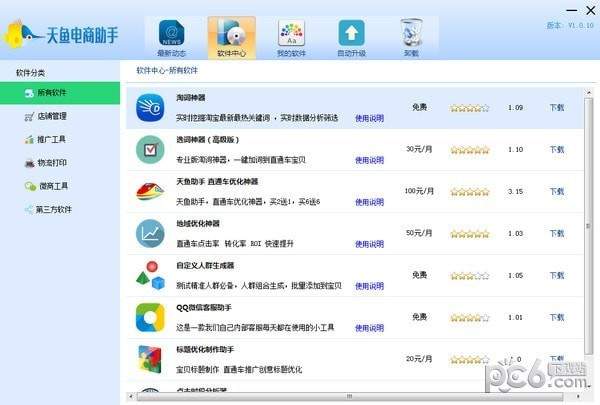Open the 推广工具 category
Viewport: 600px width, 405px height.
pos(51,139)
